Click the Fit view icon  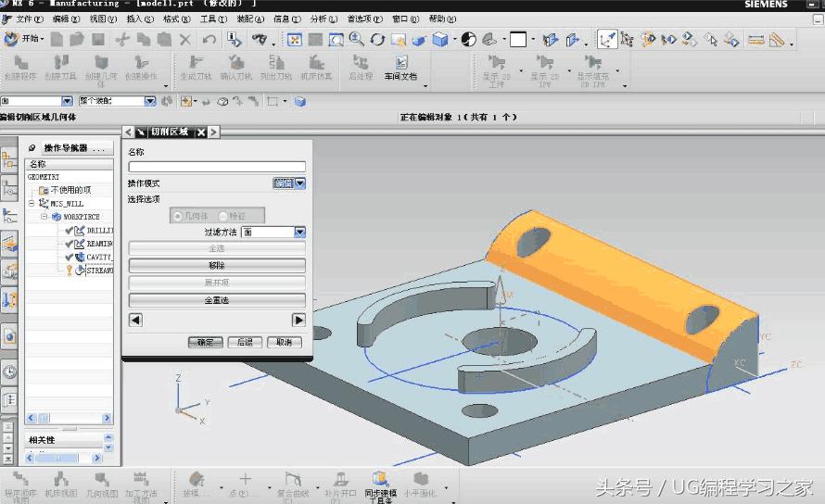pyautogui.click(x=294, y=39)
